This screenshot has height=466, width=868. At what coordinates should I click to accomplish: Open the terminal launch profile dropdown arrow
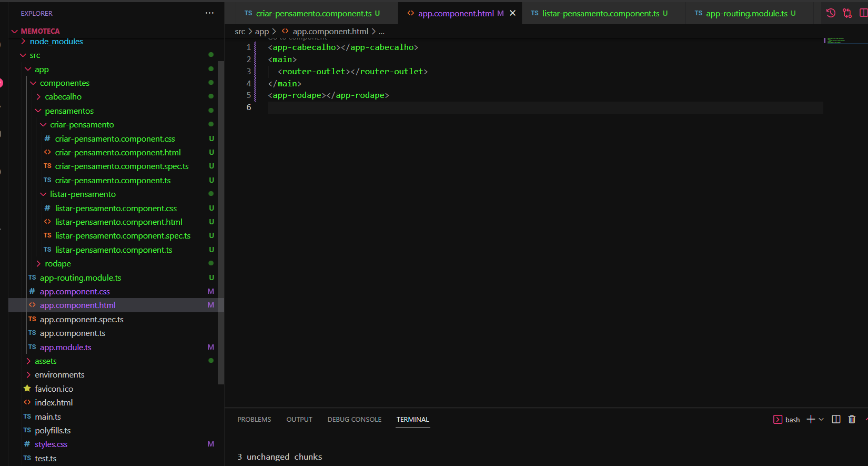821,419
